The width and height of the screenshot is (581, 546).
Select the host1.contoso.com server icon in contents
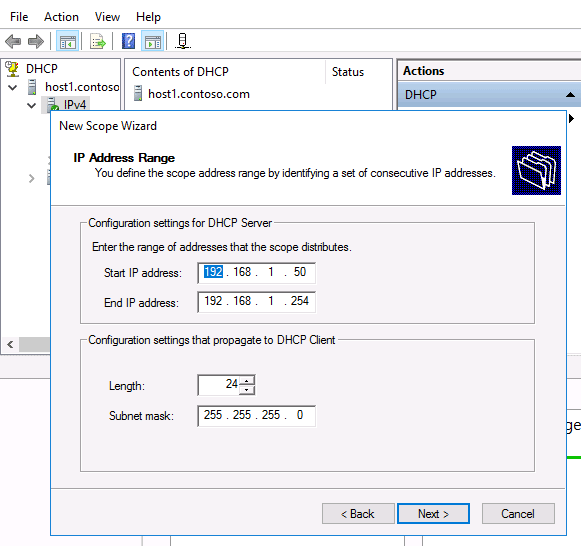pyautogui.click(x=138, y=93)
